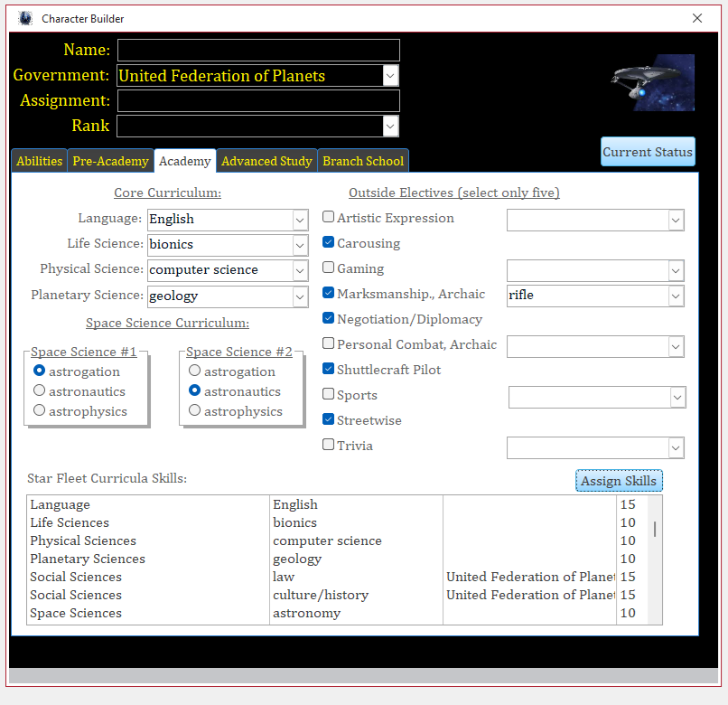Viewport: 728px width, 705px height.
Task: Open the Government dropdown list
Action: tap(389, 76)
